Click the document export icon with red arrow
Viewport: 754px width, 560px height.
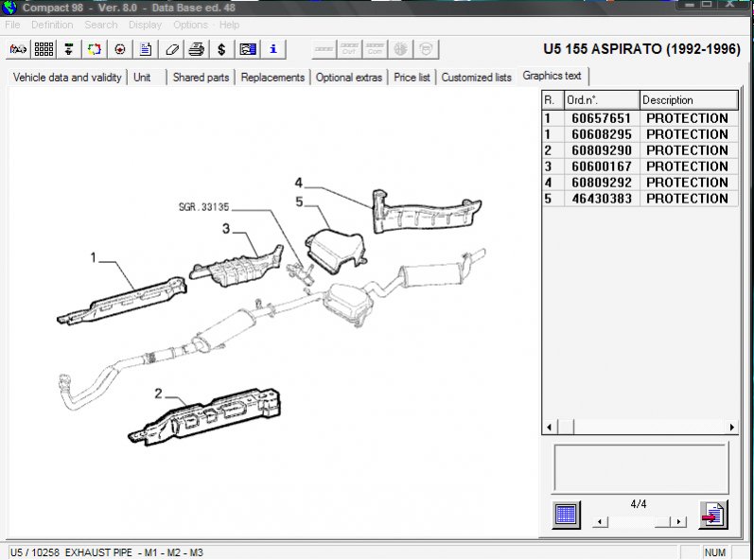712,515
